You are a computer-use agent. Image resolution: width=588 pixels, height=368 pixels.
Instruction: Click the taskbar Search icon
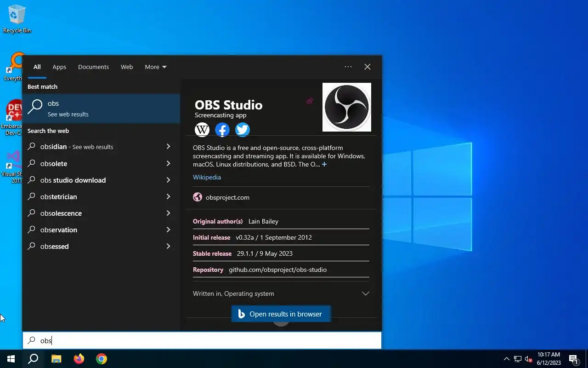(33, 359)
